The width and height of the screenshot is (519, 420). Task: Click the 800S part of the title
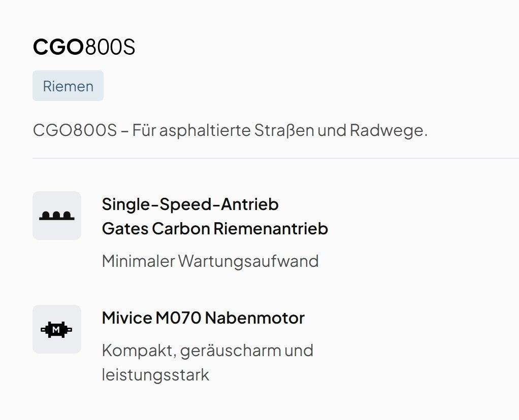click(x=110, y=47)
